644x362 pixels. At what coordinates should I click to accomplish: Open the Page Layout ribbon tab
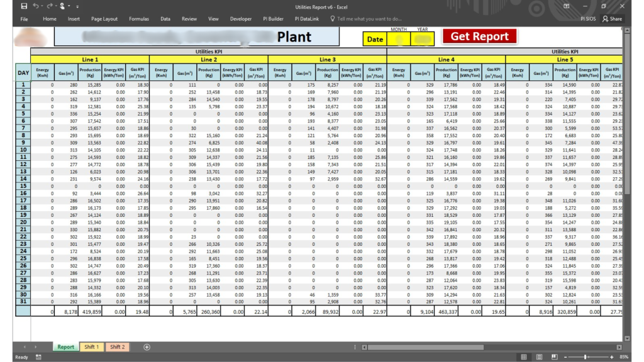pyautogui.click(x=104, y=19)
